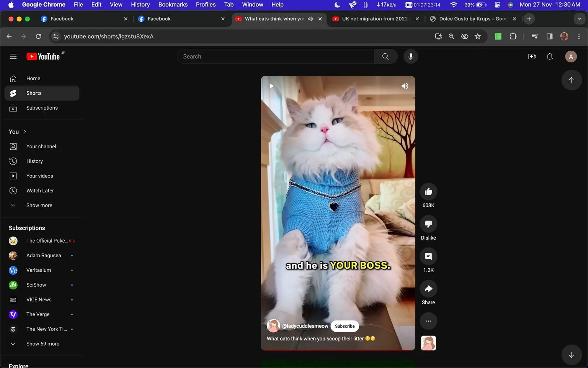
Task: Expand Show 69 more subscriptions
Action: [42, 343]
